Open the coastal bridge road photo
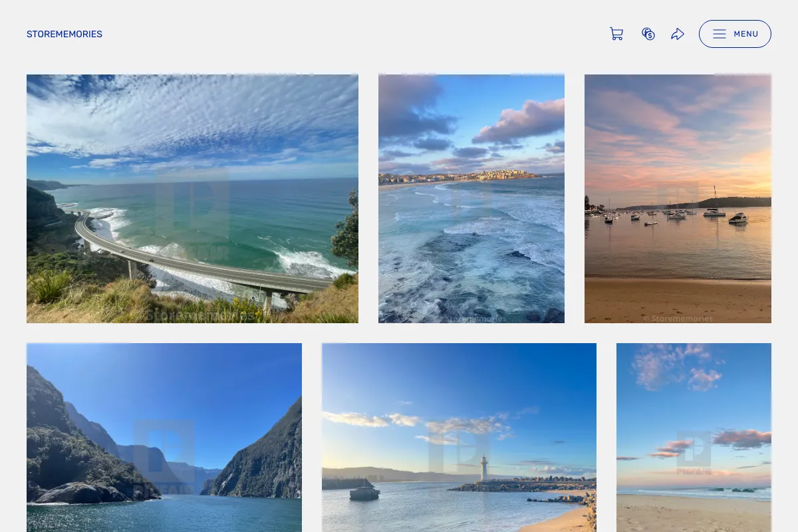798x532 pixels. tap(192, 199)
